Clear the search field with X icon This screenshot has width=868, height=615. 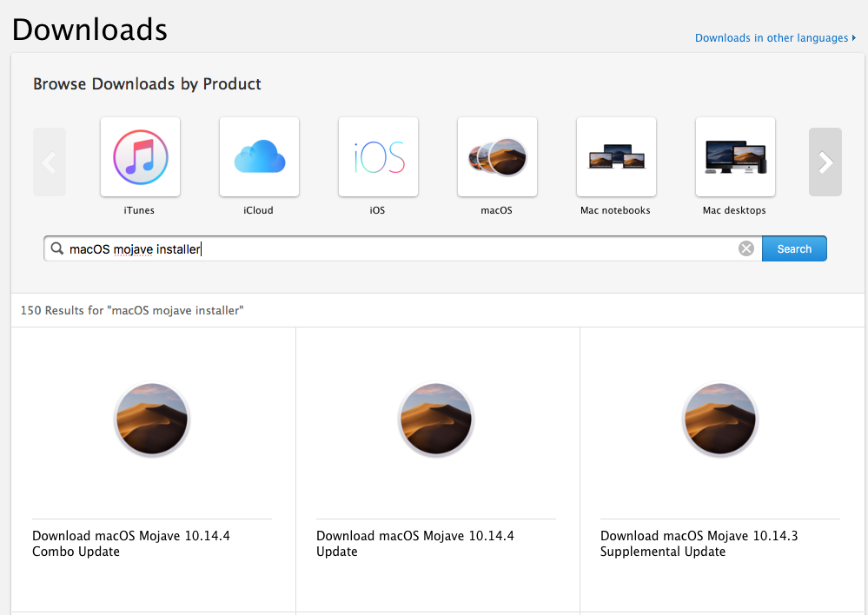click(x=745, y=249)
